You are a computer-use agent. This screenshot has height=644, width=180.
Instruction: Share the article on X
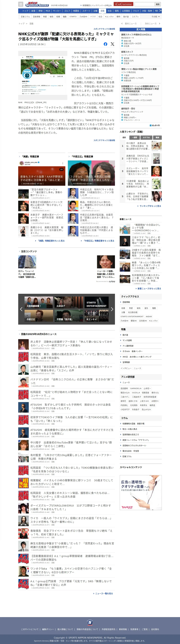coord(112,44)
